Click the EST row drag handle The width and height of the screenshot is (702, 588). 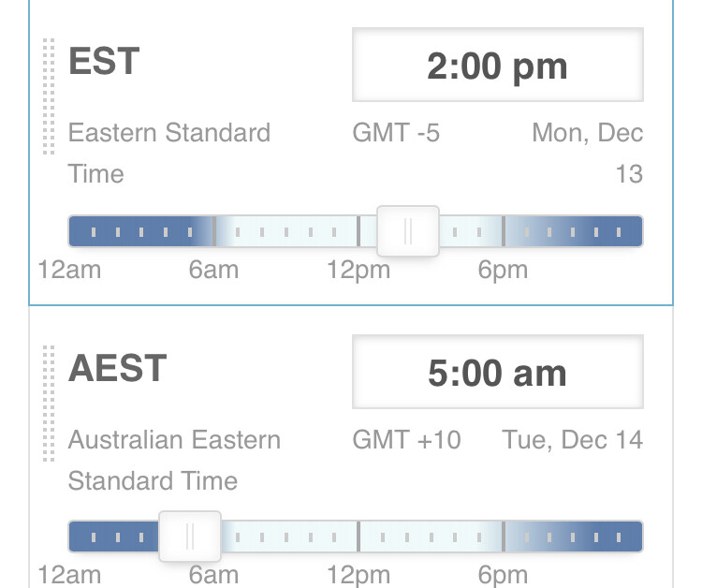tap(49, 96)
